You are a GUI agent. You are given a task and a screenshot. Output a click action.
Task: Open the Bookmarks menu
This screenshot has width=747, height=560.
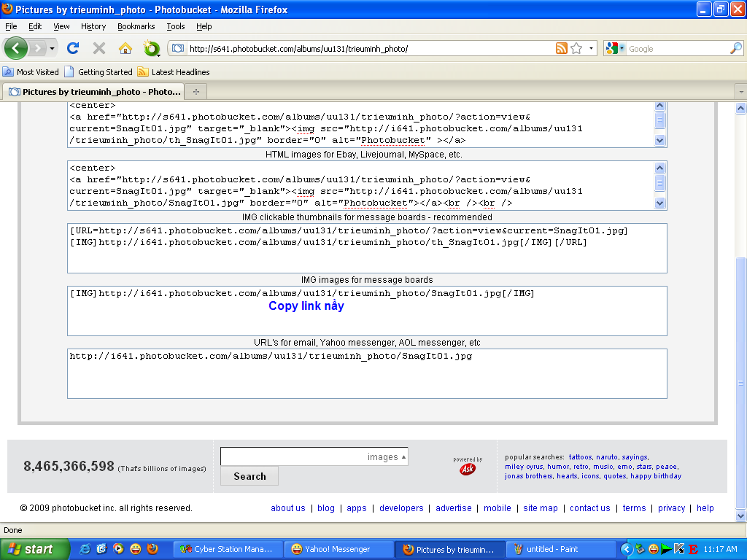(136, 26)
